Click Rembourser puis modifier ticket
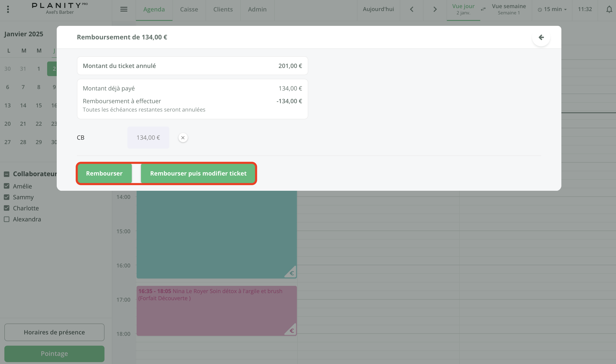The height and width of the screenshot is (364, 616). (x=198, y=173)
